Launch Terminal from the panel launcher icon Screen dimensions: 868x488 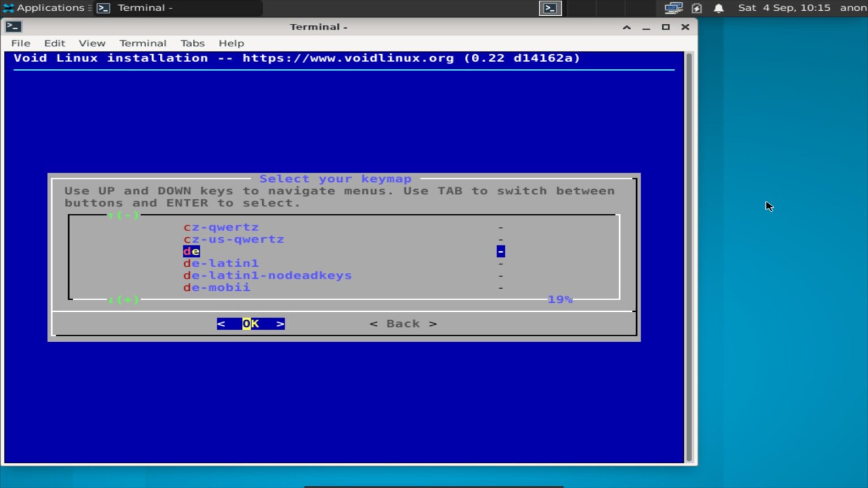coord(549,8)
